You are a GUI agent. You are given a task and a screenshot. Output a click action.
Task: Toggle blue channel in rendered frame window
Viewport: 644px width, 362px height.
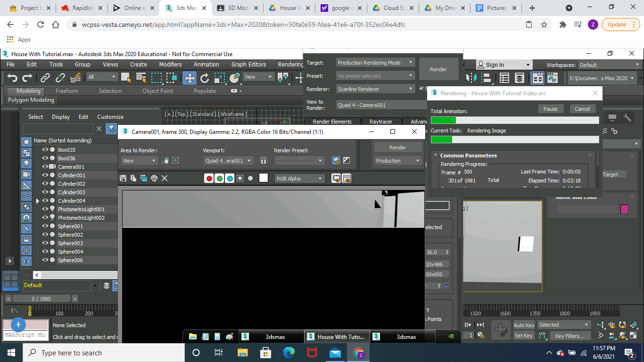tap(230, 178)
